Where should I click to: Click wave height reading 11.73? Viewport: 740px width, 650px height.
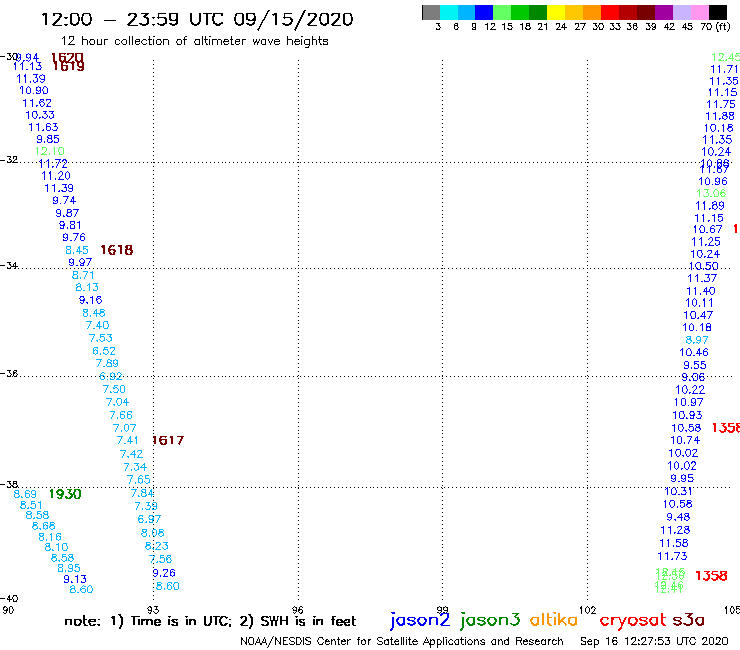673,556
